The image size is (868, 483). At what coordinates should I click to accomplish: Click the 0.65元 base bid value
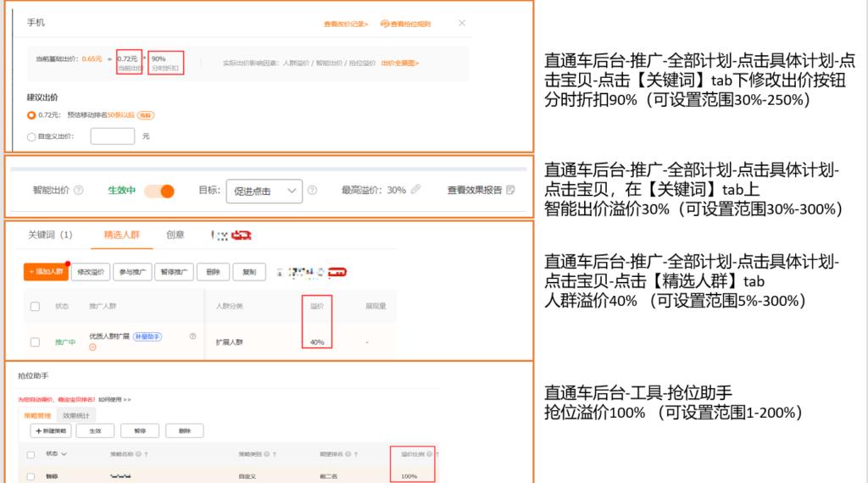[92, 58]
